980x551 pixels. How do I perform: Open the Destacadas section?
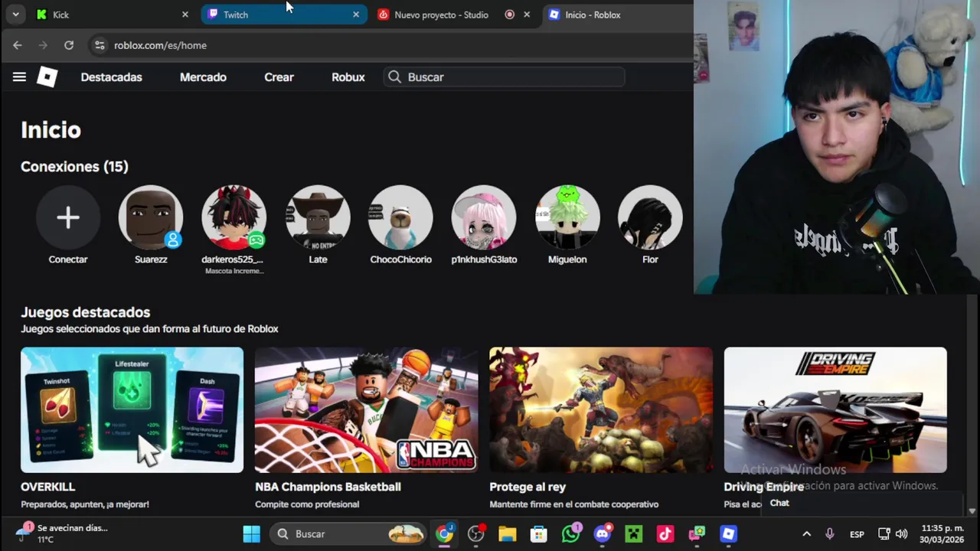111,77
